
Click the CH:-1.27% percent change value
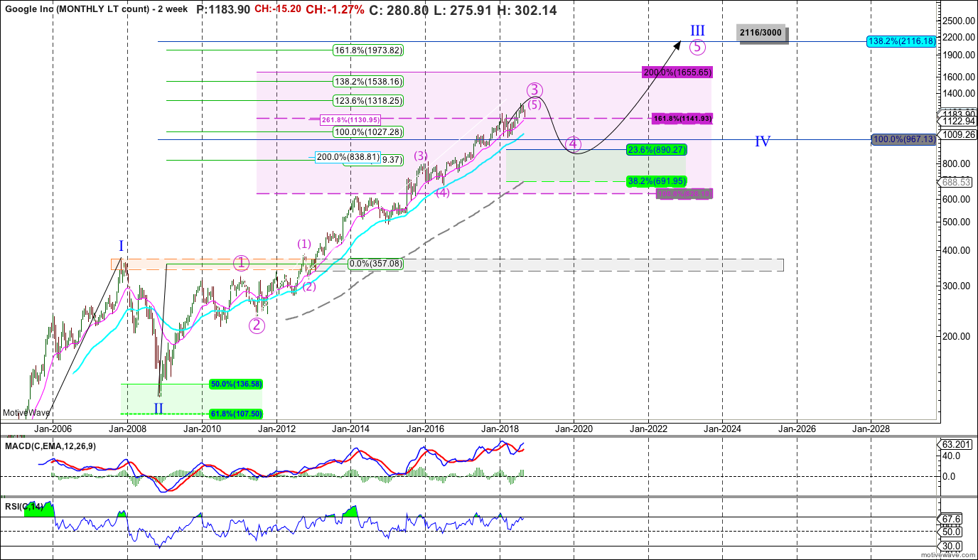click(x=335, y=10)
